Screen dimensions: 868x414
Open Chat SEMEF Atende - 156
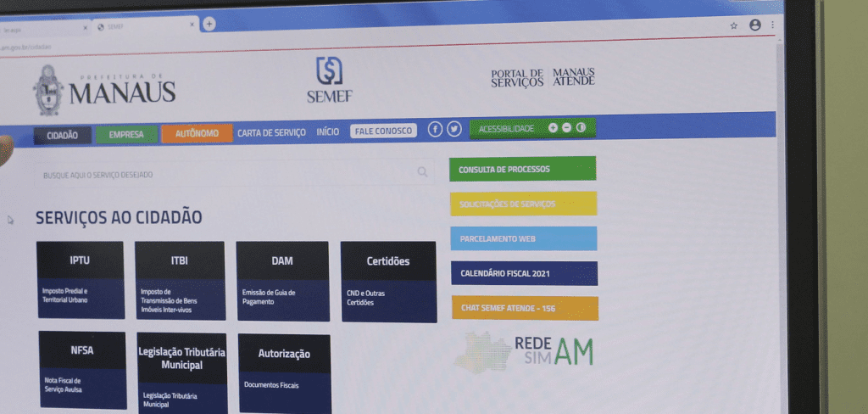pos(525,308)
